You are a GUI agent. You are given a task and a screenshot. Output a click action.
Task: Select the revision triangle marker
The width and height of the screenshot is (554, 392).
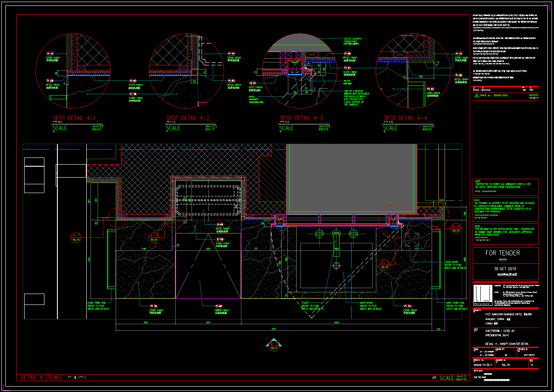pyautogui.click(x=476, y=95)
